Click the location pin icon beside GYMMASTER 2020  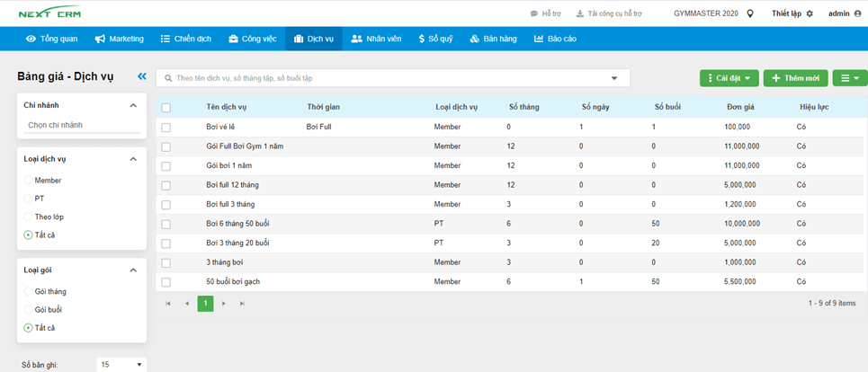[750, 13]
